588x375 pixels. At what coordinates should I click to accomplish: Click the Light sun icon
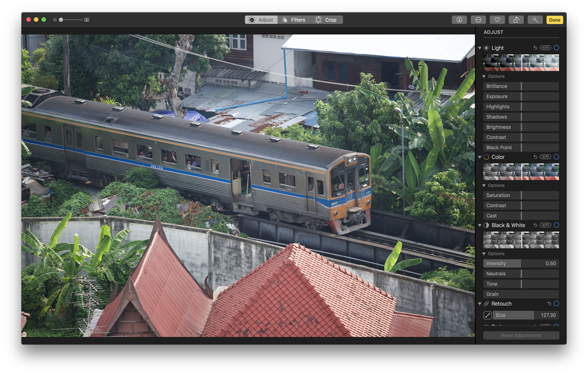tap(486, 48)
